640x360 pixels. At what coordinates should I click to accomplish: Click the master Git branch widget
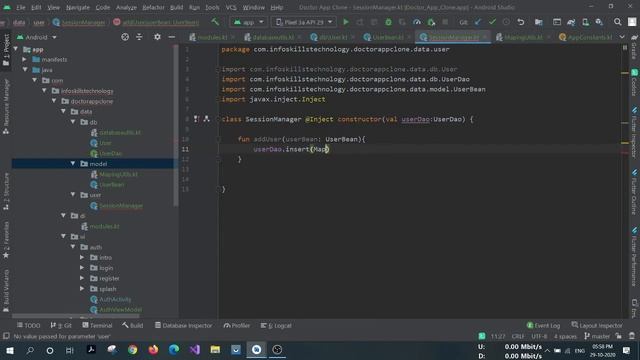pos(596,336)
